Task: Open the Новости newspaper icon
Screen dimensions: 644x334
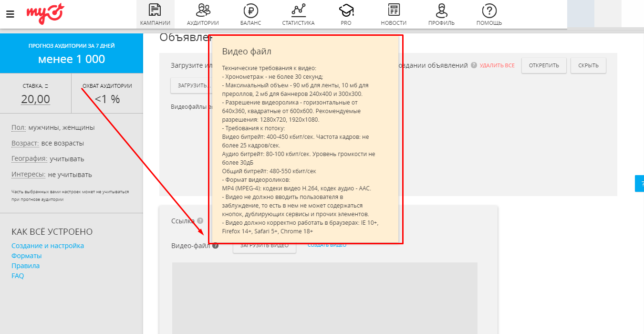Action: [x=394, y=10]
